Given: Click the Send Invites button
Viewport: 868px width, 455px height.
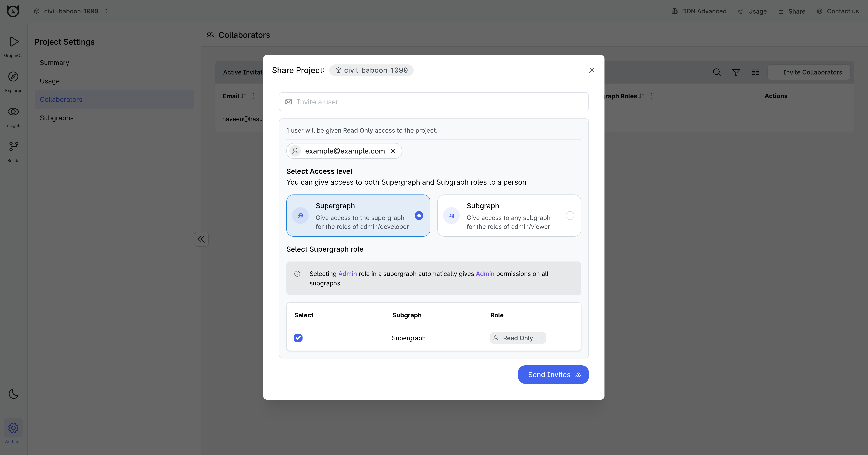Looking at the screenshot, I should [x=553, y=375].
